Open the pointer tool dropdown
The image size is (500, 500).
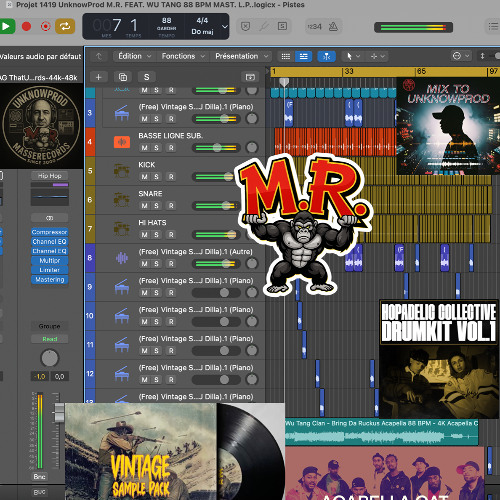(x=353, y=56)
